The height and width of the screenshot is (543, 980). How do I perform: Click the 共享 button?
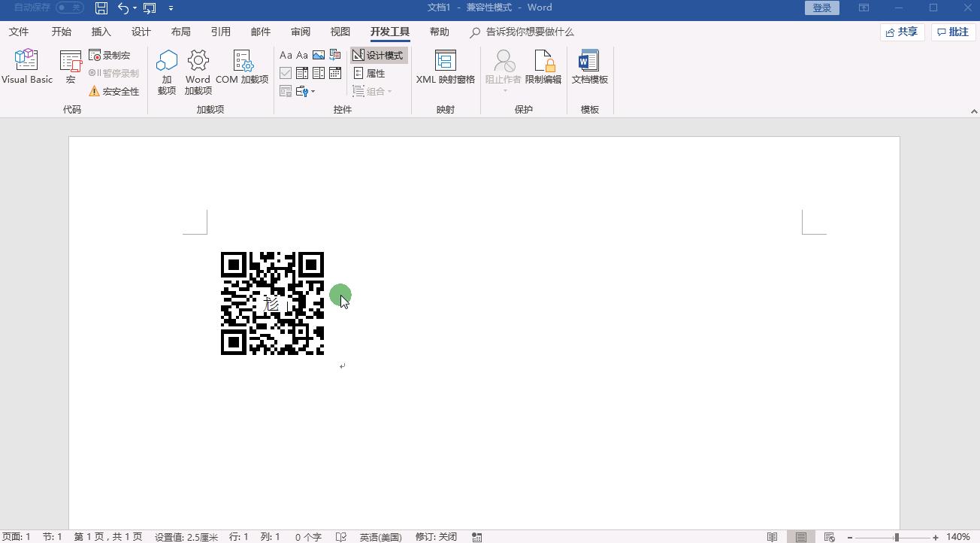901,32
